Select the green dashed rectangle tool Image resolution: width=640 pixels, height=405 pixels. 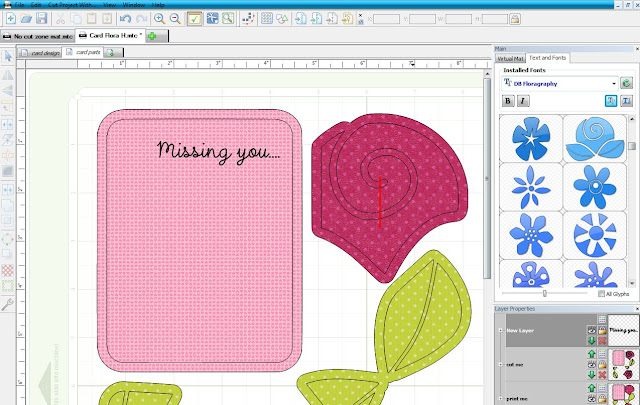pos(8,286)
